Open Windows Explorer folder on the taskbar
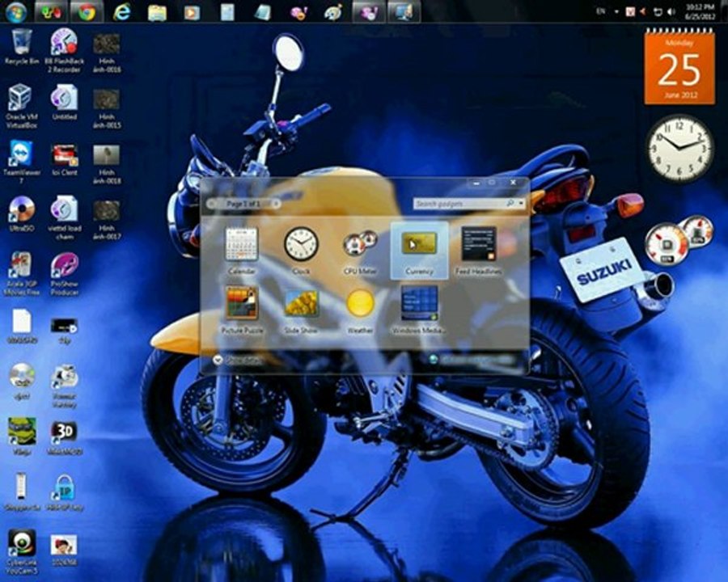This screenshot has height=582, width=728. [157, 11]
